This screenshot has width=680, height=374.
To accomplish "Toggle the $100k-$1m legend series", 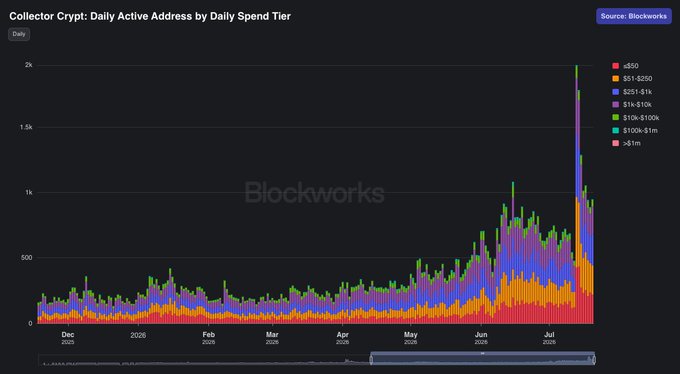I will coord(635,130).
